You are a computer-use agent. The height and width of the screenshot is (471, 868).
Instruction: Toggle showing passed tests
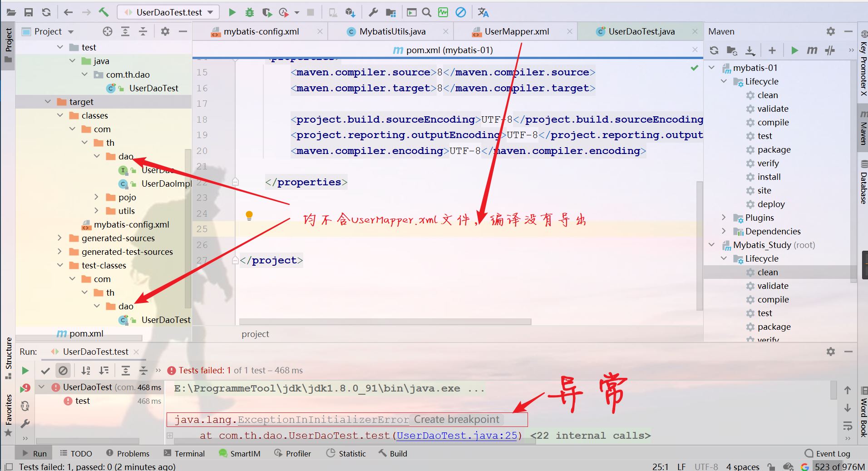[45, 371]
